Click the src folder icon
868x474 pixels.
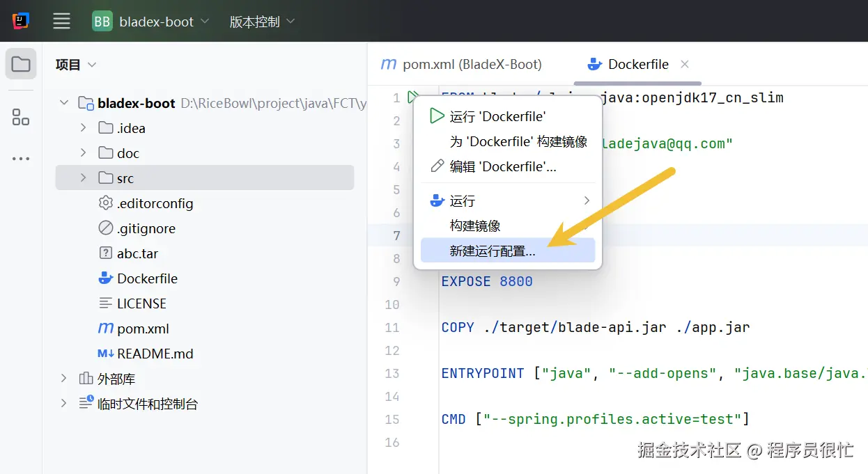point(106,178)
